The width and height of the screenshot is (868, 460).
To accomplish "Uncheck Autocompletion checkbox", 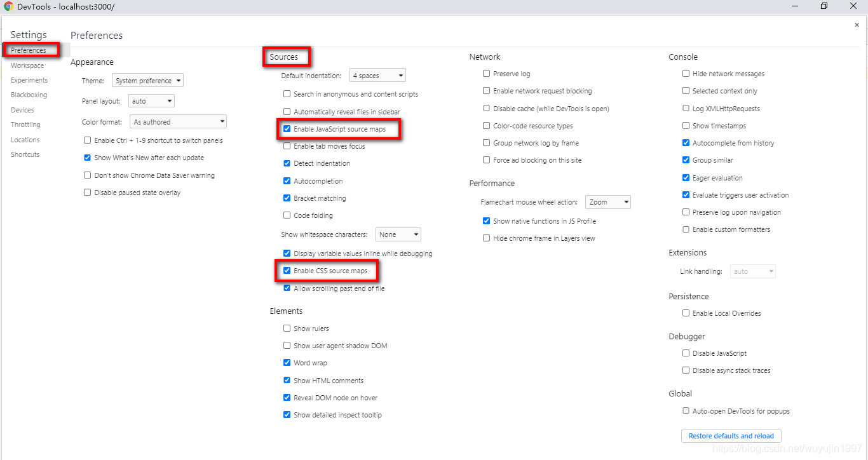I will coord(287,181).
